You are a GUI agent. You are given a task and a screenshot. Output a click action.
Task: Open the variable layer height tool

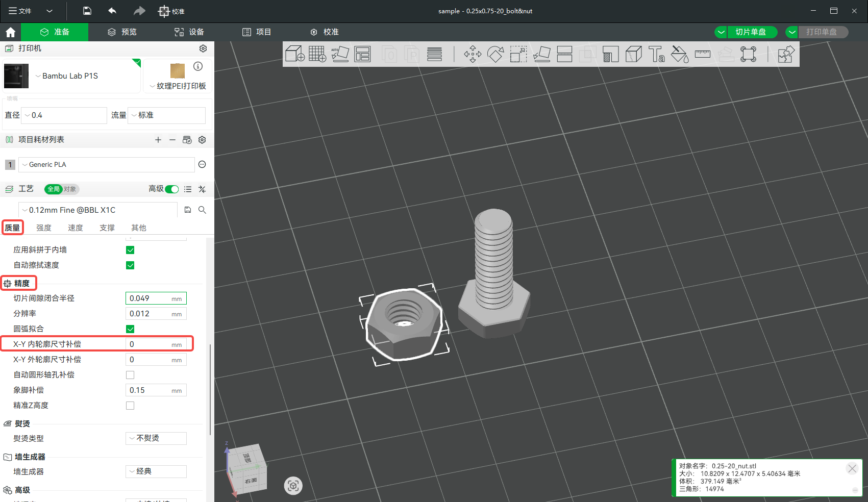click(435, 54)
